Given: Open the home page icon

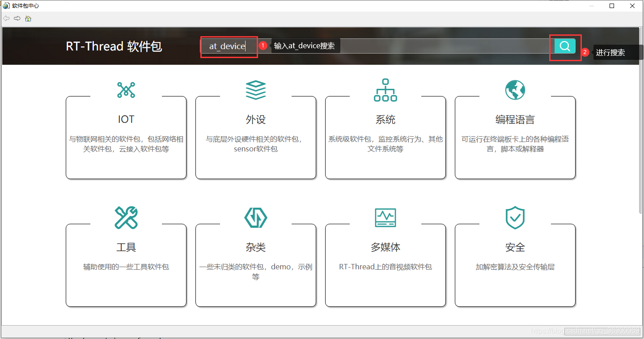Looking at the screenshot, I should coord(28,18).
